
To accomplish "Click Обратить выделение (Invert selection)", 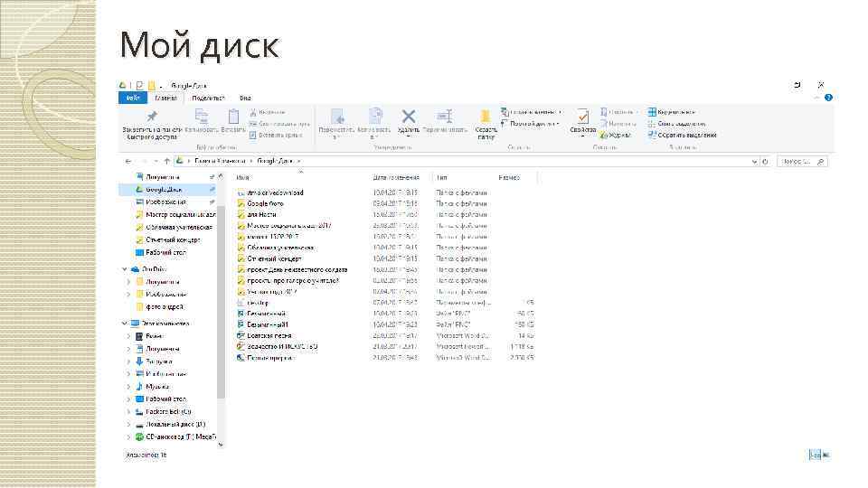I will coord(682,135).
